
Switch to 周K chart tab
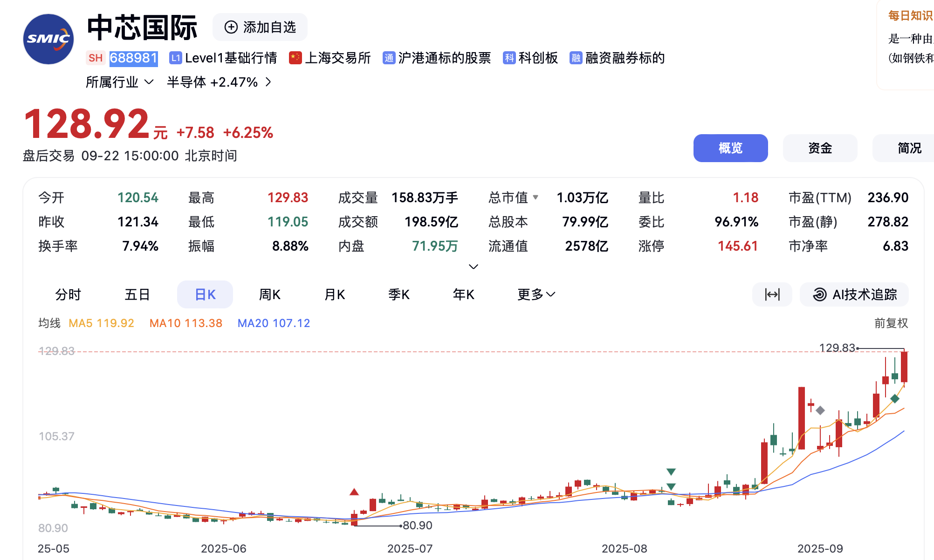pyautogui.click(x=269, y=294)
